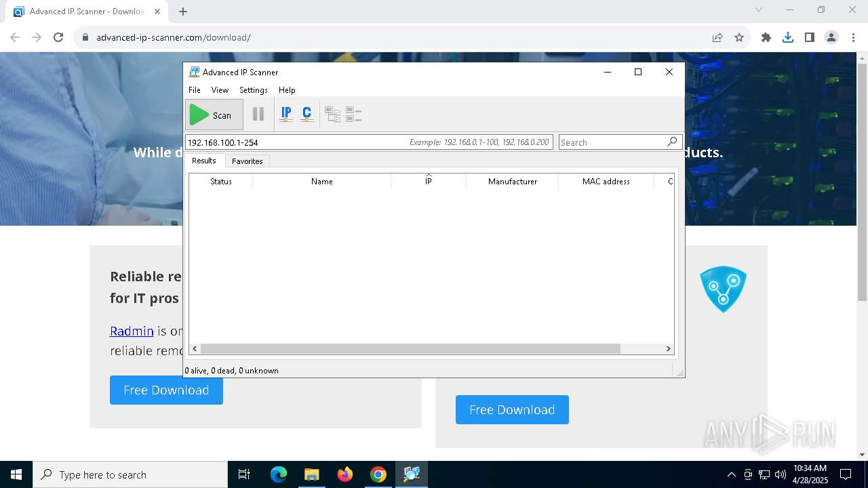This screenshot has width=868, height=488.
Task: Open Firefox from the taskbar
Action: pyautogui.click(x=345, y=474)
